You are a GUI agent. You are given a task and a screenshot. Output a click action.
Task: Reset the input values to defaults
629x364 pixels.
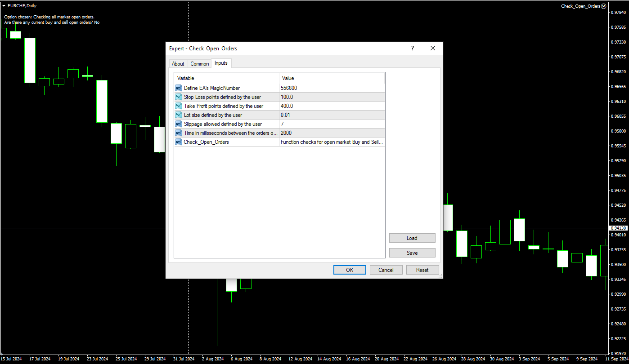(422, 270)
